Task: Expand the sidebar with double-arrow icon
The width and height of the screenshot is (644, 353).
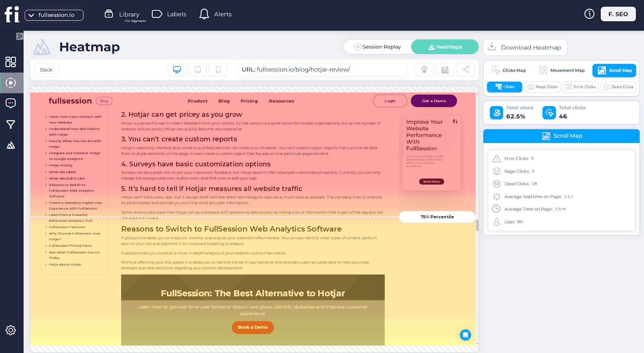Action: (19, 36)
